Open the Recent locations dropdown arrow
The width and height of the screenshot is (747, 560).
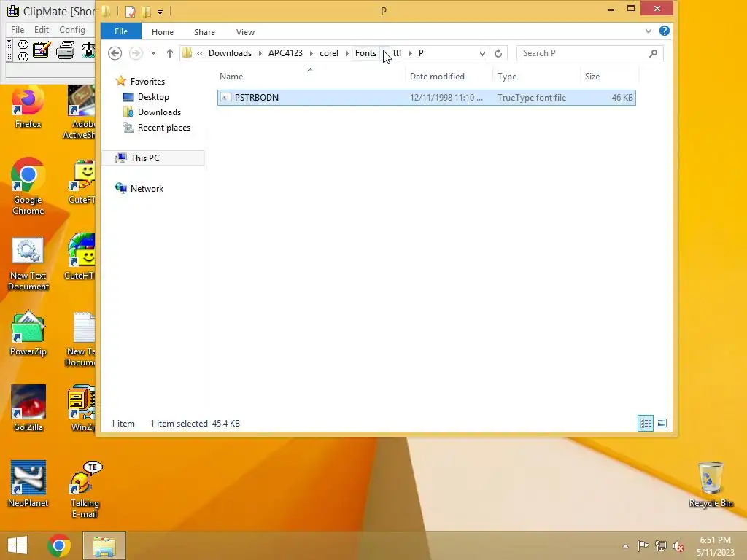click(x=153, y=53)
